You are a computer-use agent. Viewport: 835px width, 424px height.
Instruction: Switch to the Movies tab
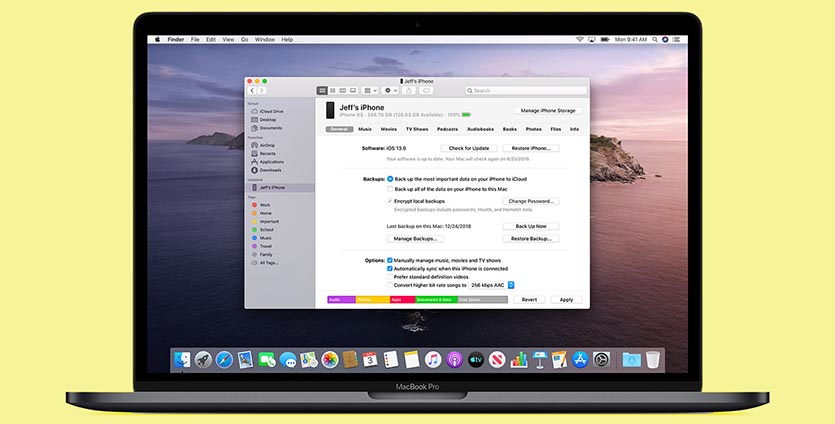pos(389,129)
